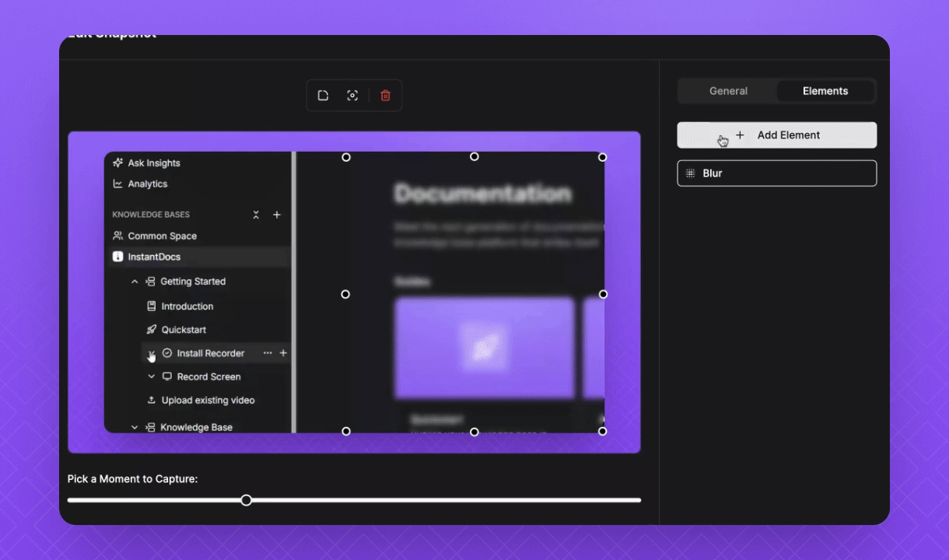Viewport: 949px width, 560px height.
Task: Collapse the Getting Started section chevron
Action: (135, 282)
